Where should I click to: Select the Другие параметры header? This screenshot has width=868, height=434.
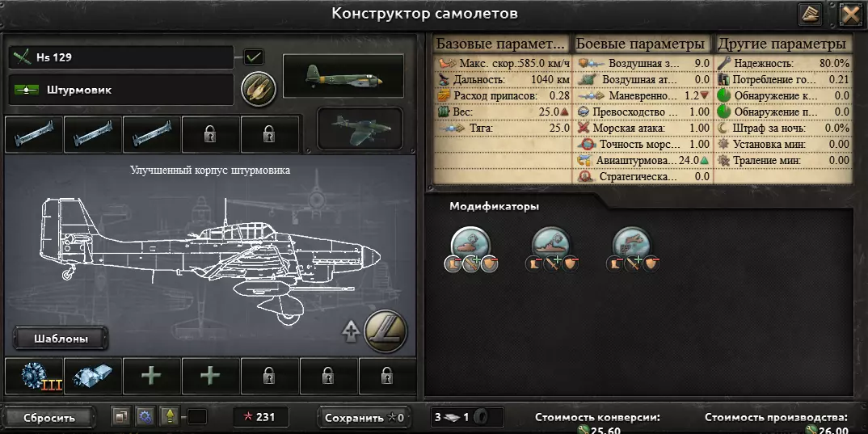coord(782,44)
